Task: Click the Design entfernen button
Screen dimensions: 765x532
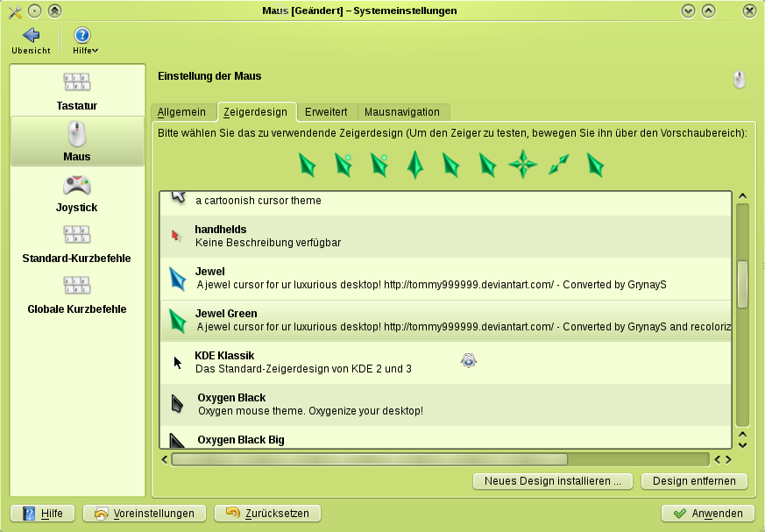Action: coord(694,481)
